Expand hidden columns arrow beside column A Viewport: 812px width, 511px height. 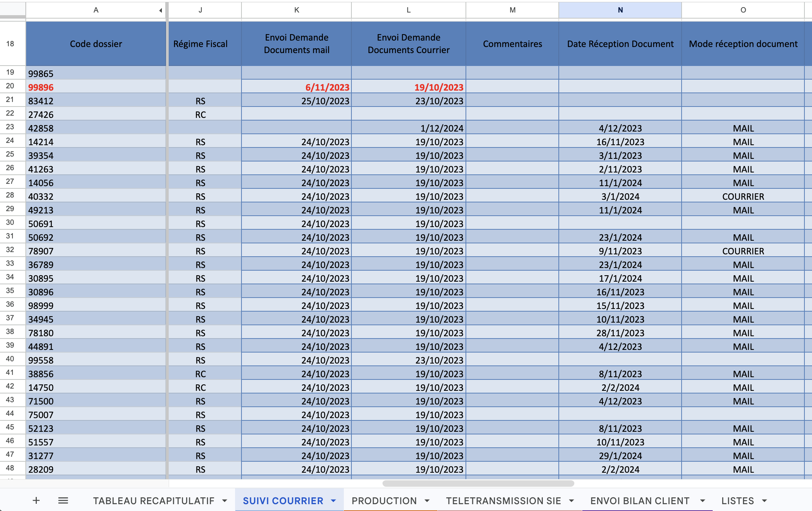click(x=161, y=10)
